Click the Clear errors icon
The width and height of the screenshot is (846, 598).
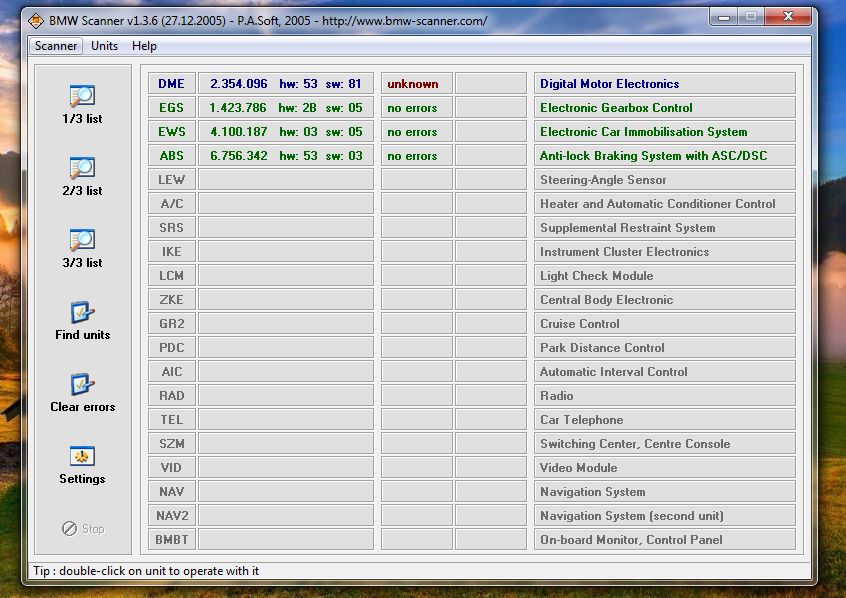(83, 384)
